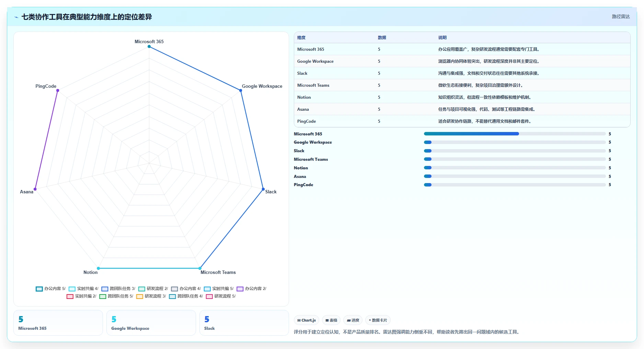Click the 数据卡片 tag button
The image size is (644, 349).
coord(378,320)
